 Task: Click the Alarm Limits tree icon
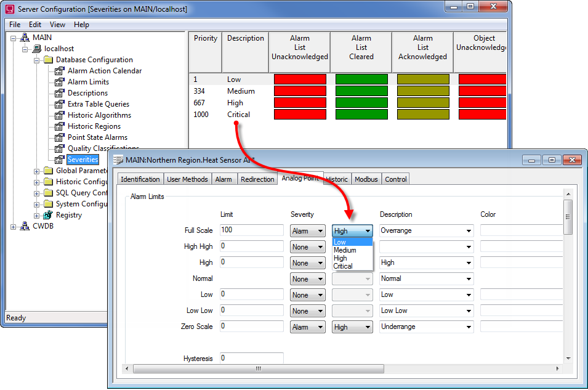tap(60, 82)
